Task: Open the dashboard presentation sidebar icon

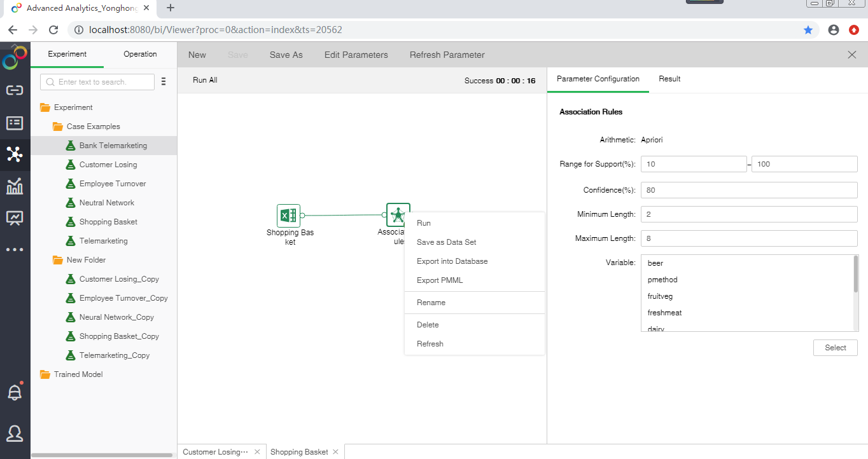Action: click(15, 218)
